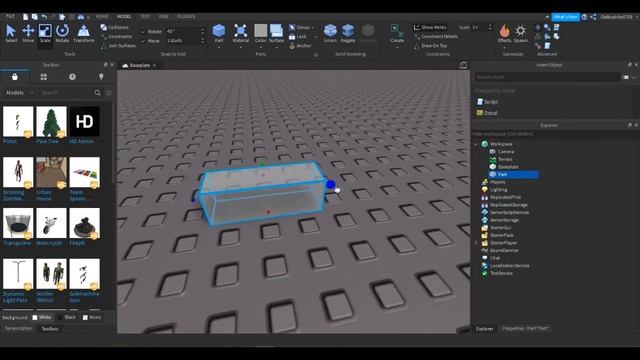
Task: Pick the Rotate tool
Action: pyautogui.click(x=62, y=33)
